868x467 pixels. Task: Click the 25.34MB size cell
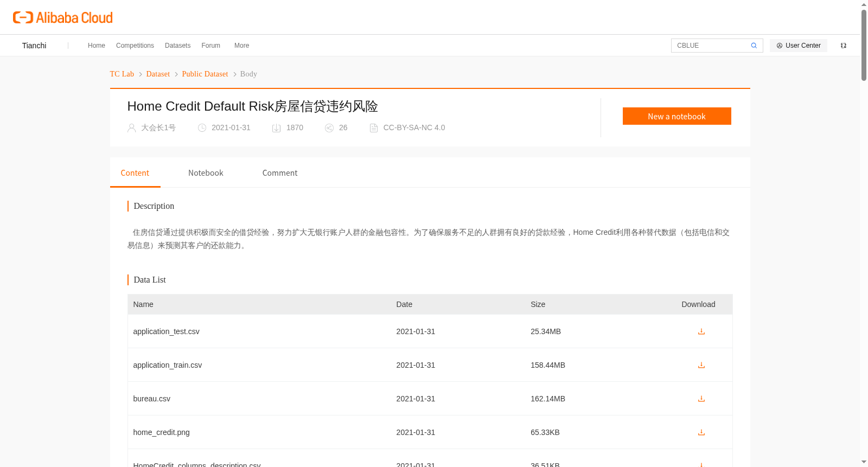(x=546, y=331)
